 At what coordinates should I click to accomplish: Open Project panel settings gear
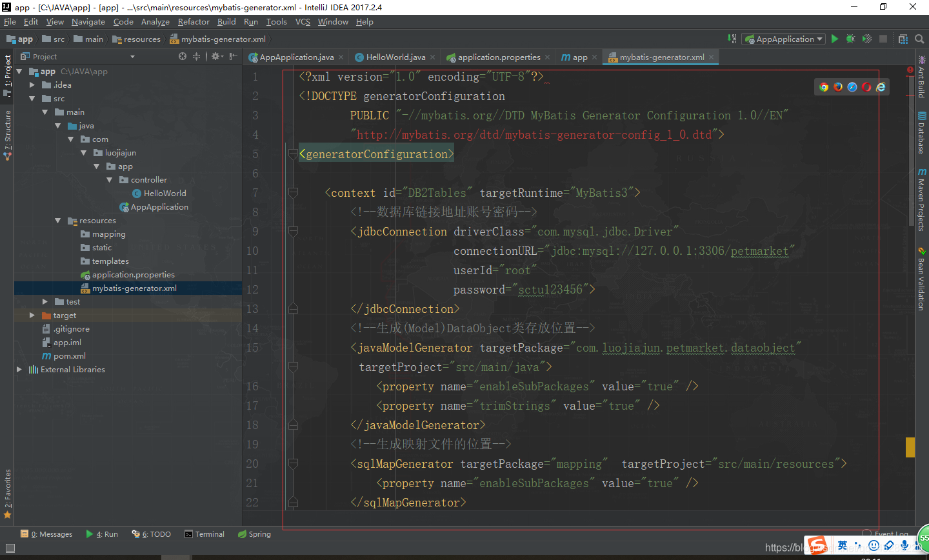click(x=217, y=56)
